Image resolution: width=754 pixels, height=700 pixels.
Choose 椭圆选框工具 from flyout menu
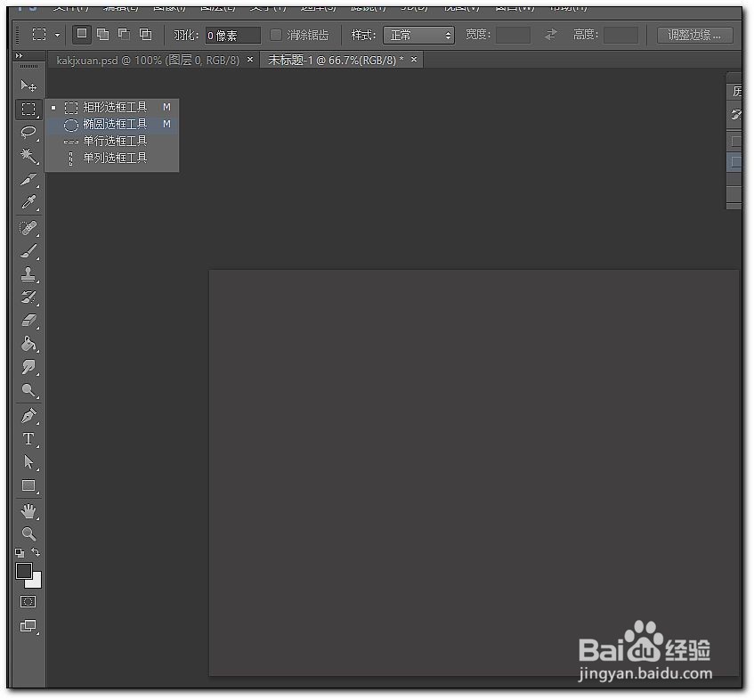(112, 124)
